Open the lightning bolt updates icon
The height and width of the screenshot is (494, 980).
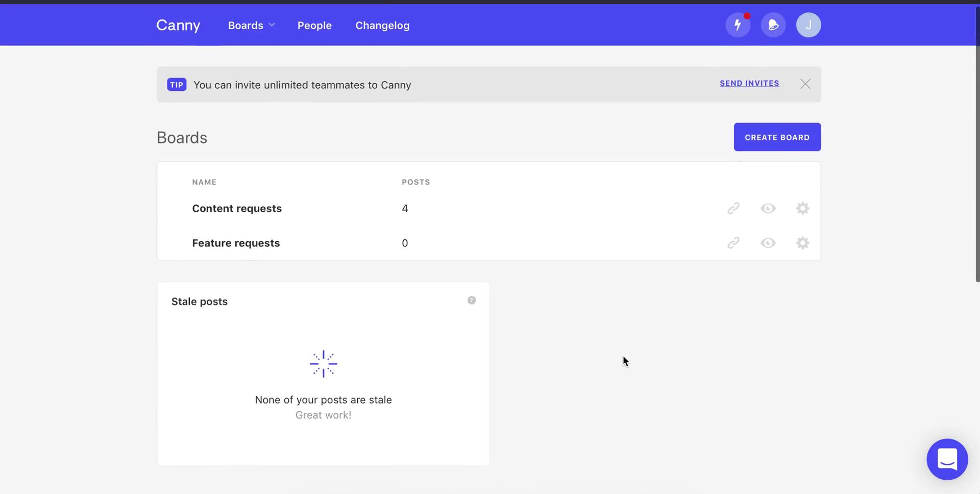pos(738,25)
